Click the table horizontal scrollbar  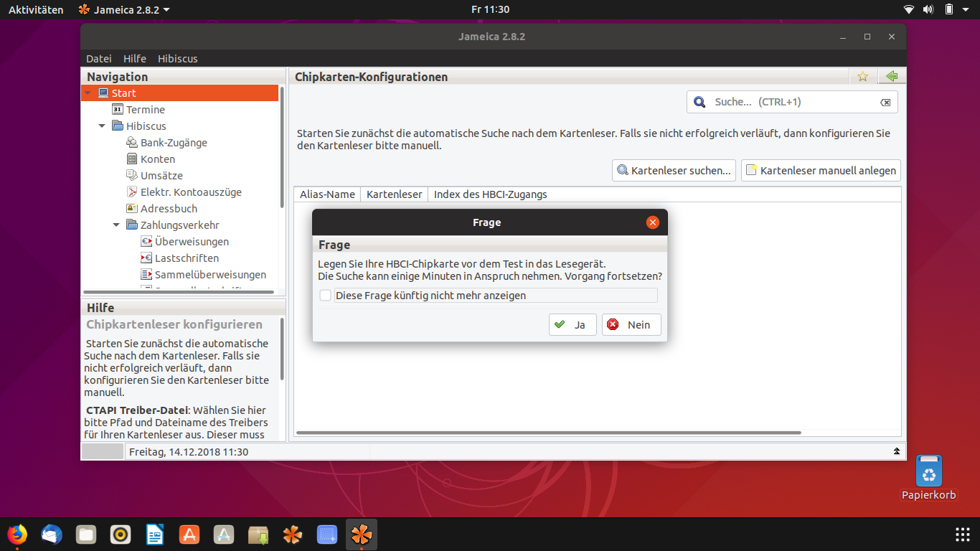coord(548,433)
